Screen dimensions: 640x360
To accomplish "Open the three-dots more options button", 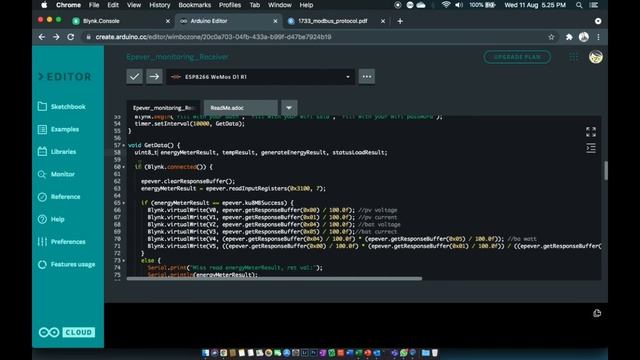I will click(367, 76).
